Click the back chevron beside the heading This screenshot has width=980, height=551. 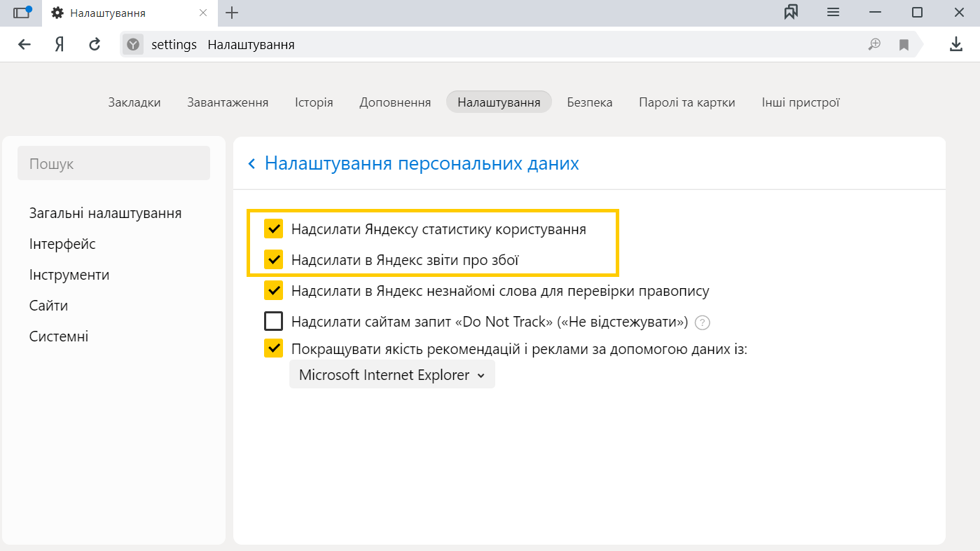click(252, 164)
